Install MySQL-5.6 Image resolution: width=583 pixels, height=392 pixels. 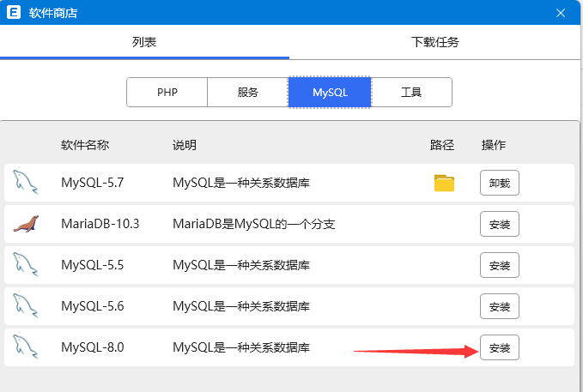[x=499, y=306]
